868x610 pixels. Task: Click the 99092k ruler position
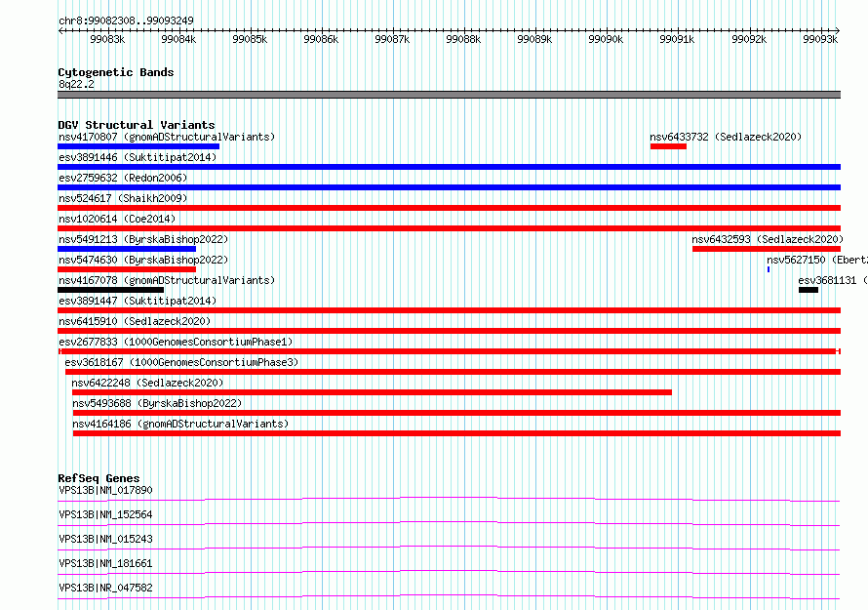click(749, 39)
